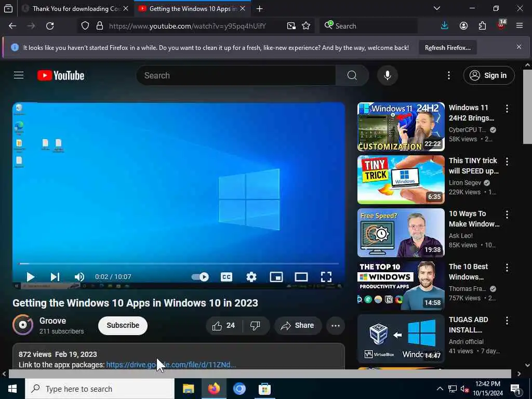Image resolution: width=532 pixels, height=399 pixels.
Task: Expand list all tabs chevron
Action: point(437,8)
